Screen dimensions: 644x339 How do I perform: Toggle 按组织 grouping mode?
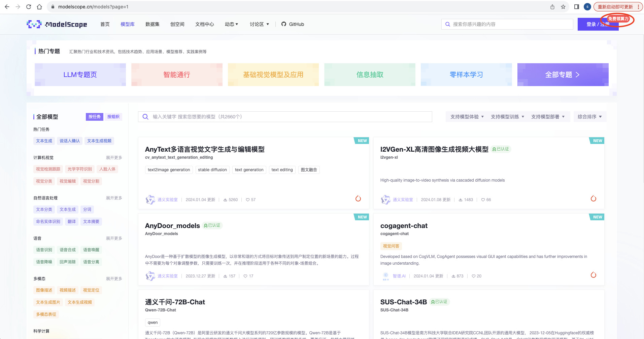pos(113,117)
